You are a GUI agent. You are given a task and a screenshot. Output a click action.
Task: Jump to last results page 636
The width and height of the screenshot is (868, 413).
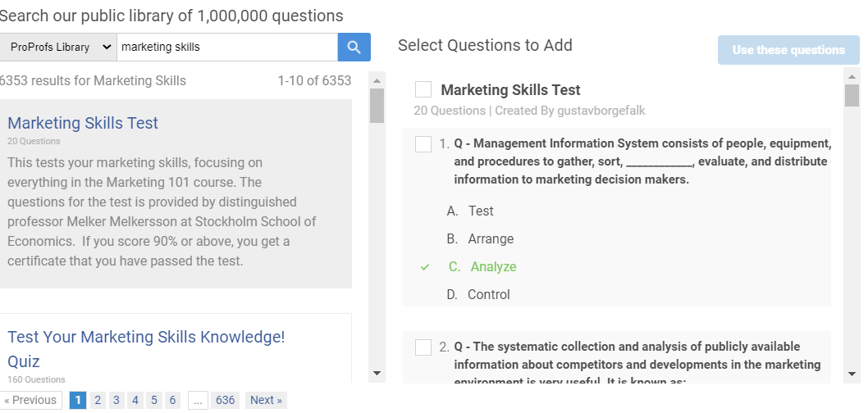tap(225, 400)
